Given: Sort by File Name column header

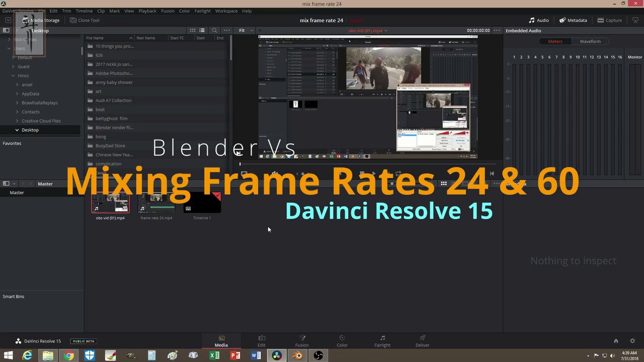Looking at the screenshot, I should click(x=109, y=38).
